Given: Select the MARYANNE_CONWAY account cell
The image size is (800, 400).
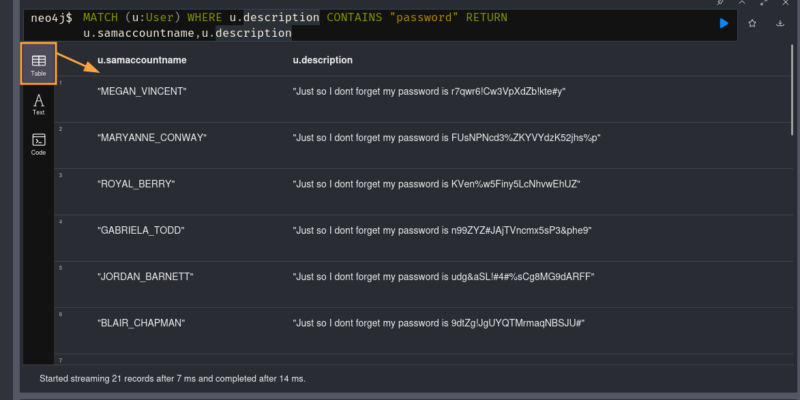Looking at the screenshot, I should coord(152,138).
